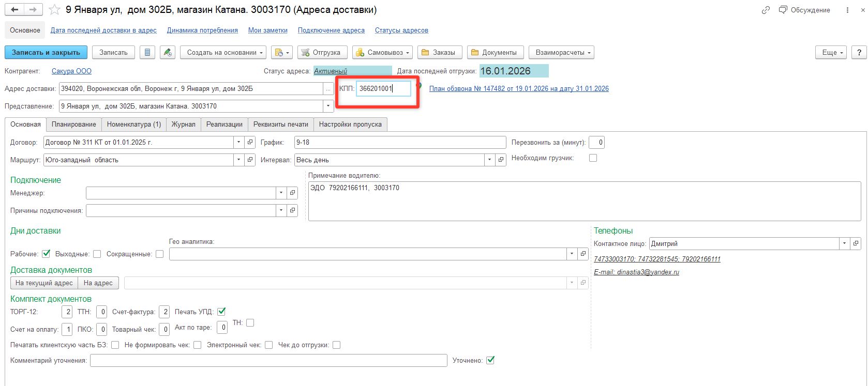Image resolution: width=868 pixels, height=386 pixels.
Task: Click the favorite star icon
Action: tap(54, 10)
